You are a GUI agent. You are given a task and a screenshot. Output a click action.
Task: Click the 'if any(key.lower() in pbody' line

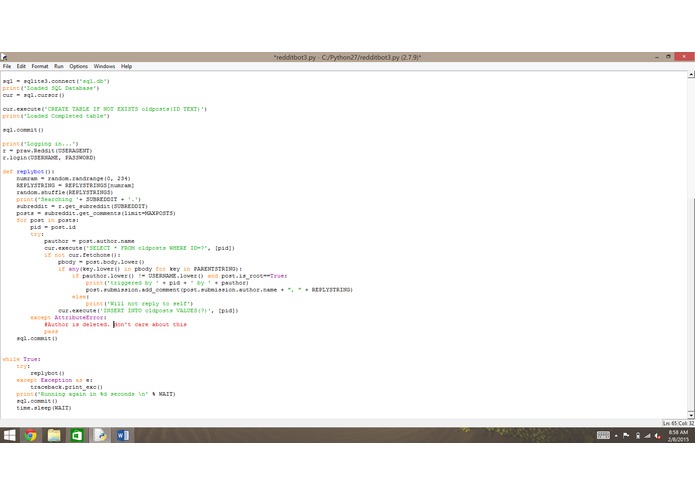pyautogui.click(x=150, y=269)
